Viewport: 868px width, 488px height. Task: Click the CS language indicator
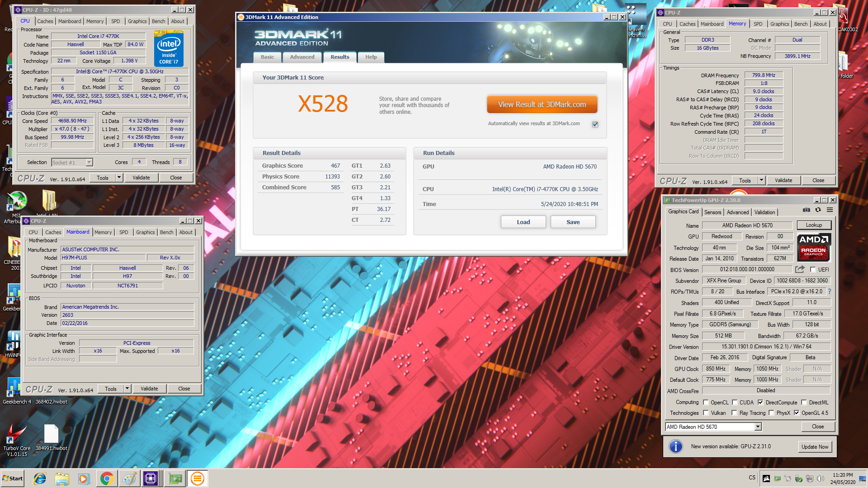point(752,478)
